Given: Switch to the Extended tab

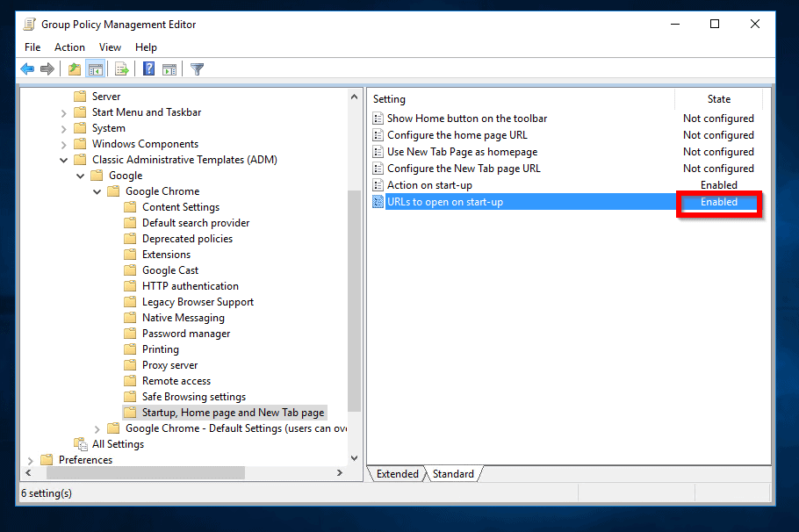Looking at the screenshot, I should [x=397, y=474].
